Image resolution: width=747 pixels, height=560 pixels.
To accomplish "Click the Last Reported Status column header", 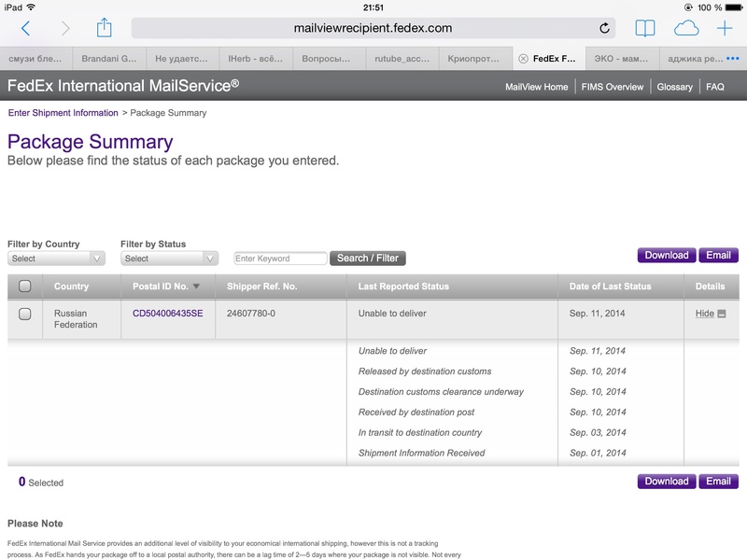I will [403, 287].
